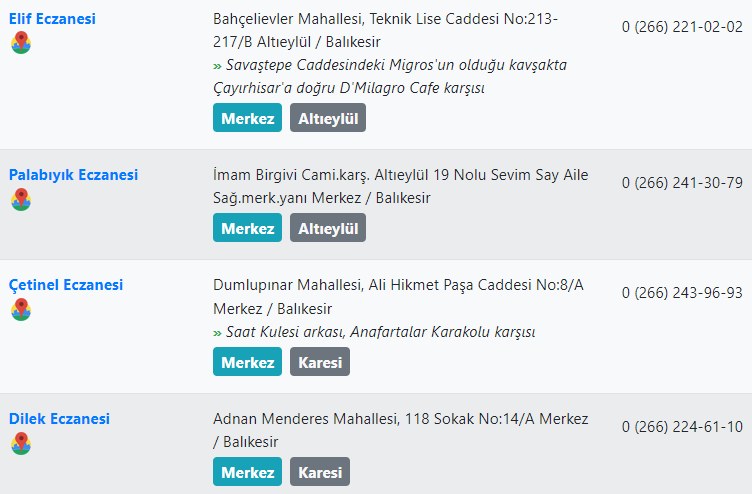
Task: Click phone number 0 (266) 224-61-10
Action: coord(682,426)
